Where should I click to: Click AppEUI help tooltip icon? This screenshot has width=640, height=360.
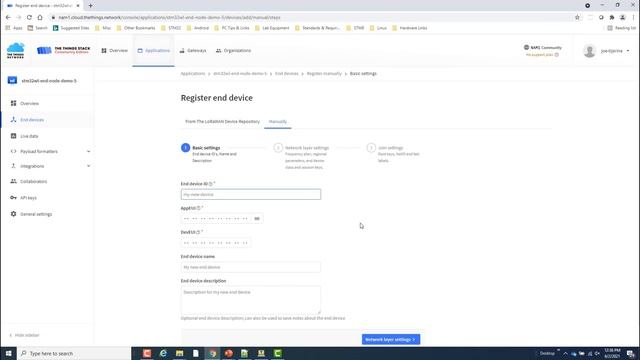coord(199,208)
